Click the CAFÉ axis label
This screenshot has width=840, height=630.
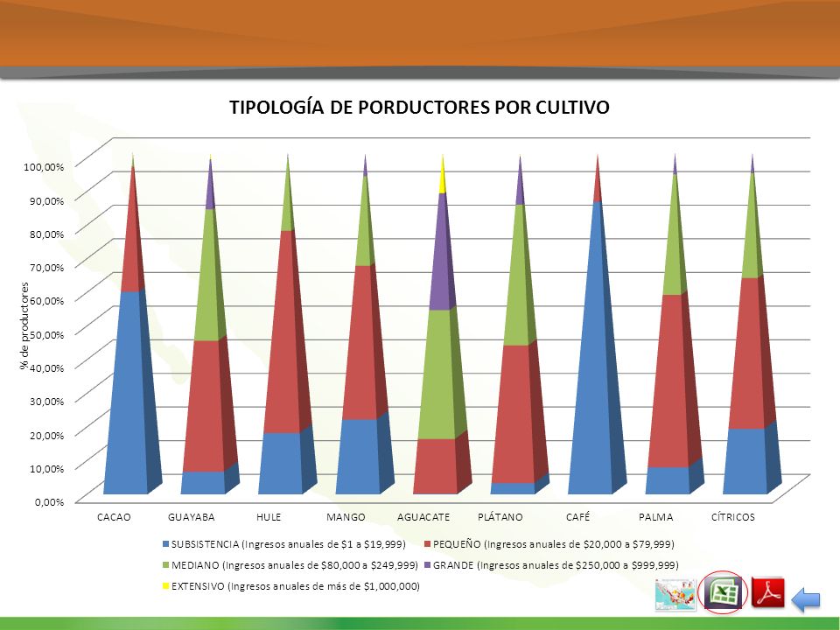pyautogui.click(x=578, y=517)
